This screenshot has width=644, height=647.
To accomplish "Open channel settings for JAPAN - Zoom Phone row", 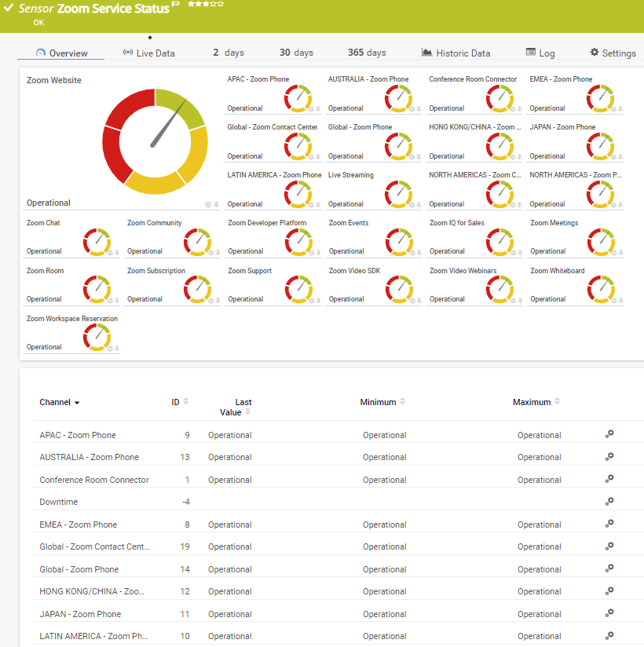I will coord(609,613).
